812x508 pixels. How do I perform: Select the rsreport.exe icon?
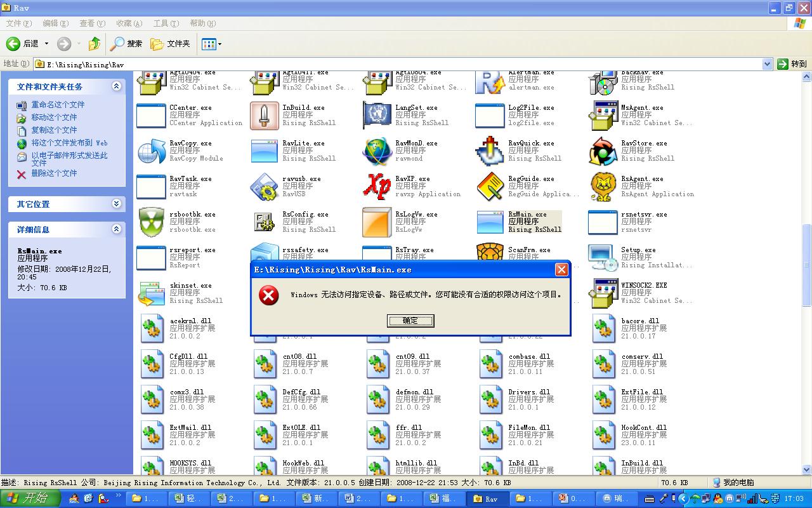(x=151, y=258)
